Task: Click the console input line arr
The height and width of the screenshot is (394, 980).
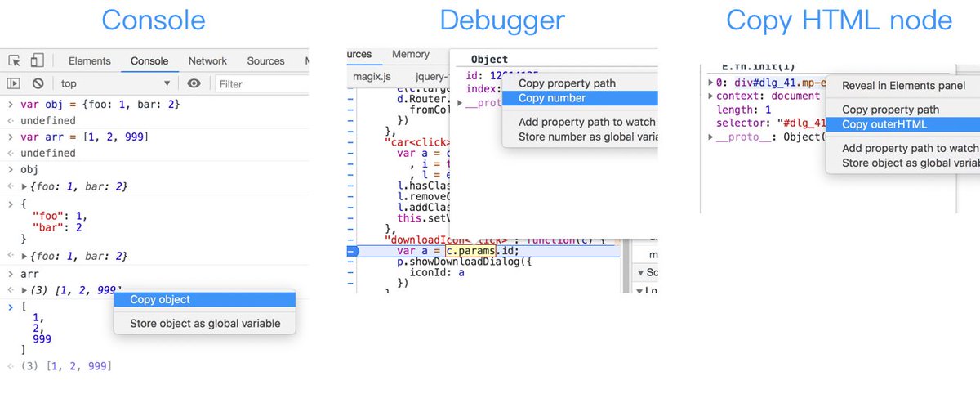Action: click(x=29, y=274)
